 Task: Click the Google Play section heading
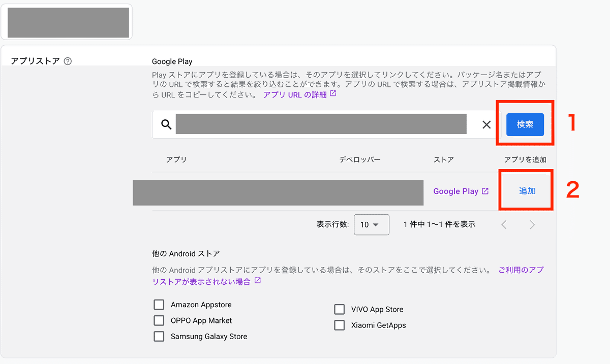[172, 61]
